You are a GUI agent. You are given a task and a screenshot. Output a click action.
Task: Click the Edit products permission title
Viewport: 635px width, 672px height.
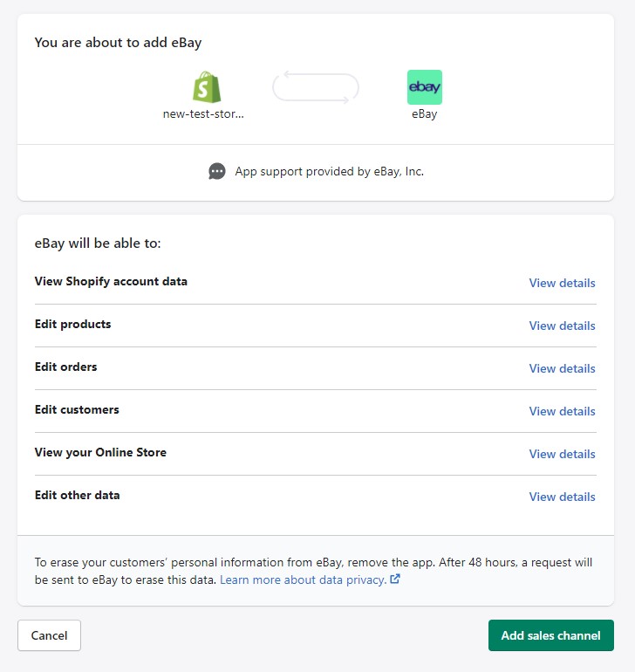tap(73, 324)
